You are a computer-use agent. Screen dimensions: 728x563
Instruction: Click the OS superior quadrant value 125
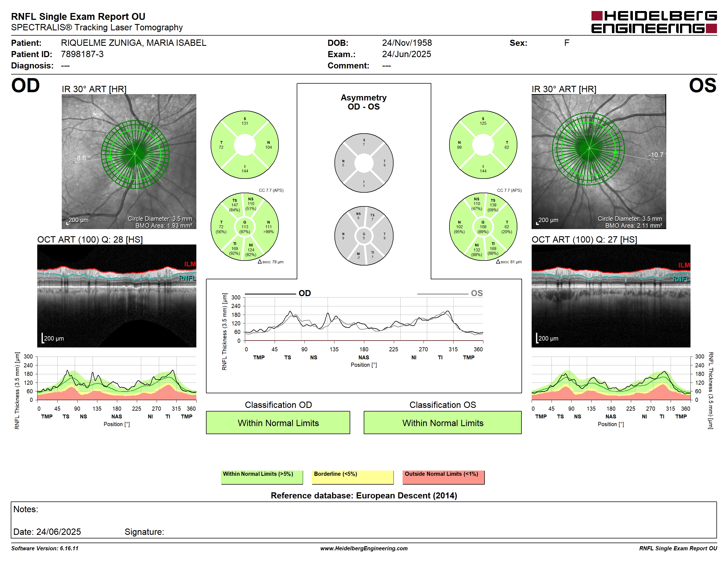tap(483, 123)
